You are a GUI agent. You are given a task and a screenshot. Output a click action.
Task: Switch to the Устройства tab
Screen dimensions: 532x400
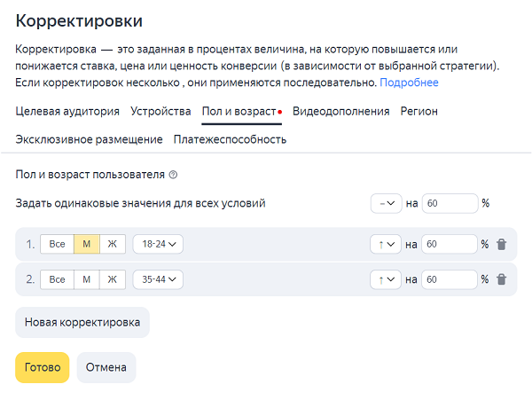coord(160,111)
